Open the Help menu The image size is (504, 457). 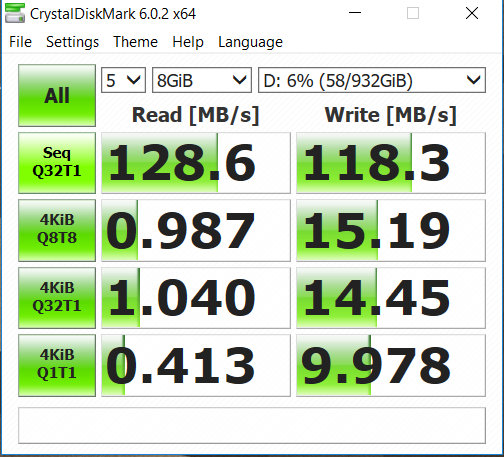point(188,42)
